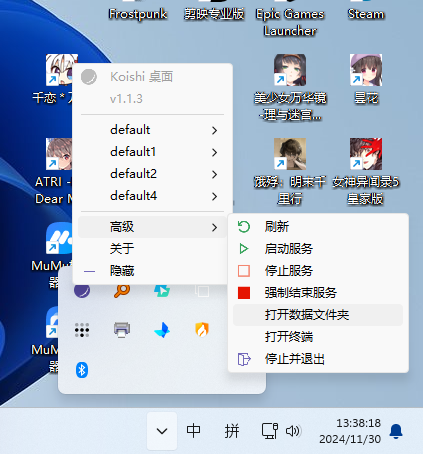Click the dotted grid tray icon
The width and height of the screenshot is (423, 454).
[82, 330]
